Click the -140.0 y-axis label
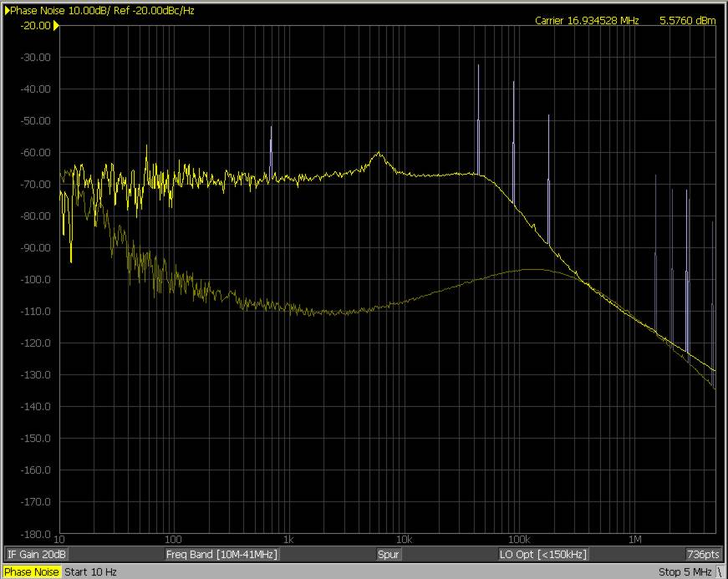 point(35,406)
